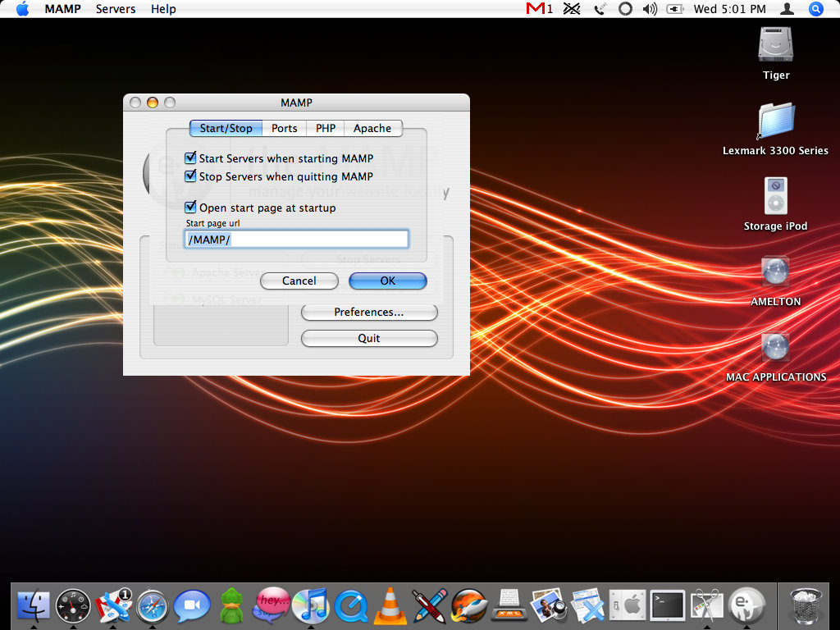Open the Help menu
Image resolution: width=840 pixels, height=630 pixels.
[163, 8]
